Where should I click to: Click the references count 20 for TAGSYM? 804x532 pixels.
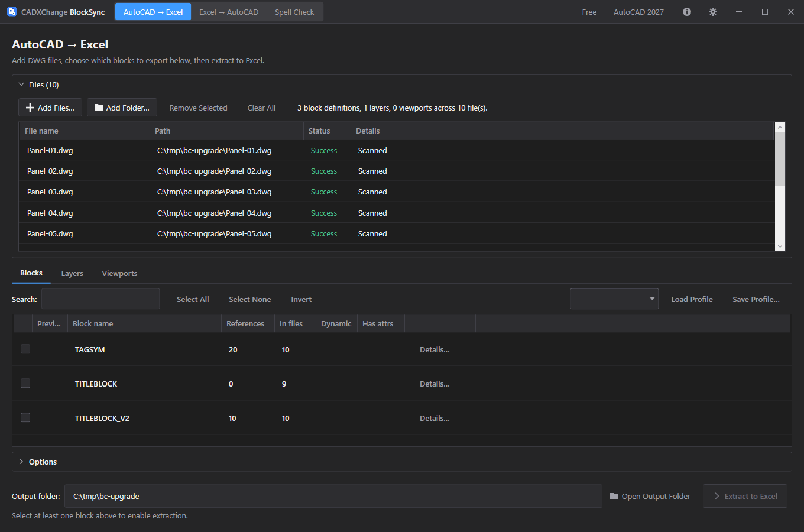(x=233, y=349)
